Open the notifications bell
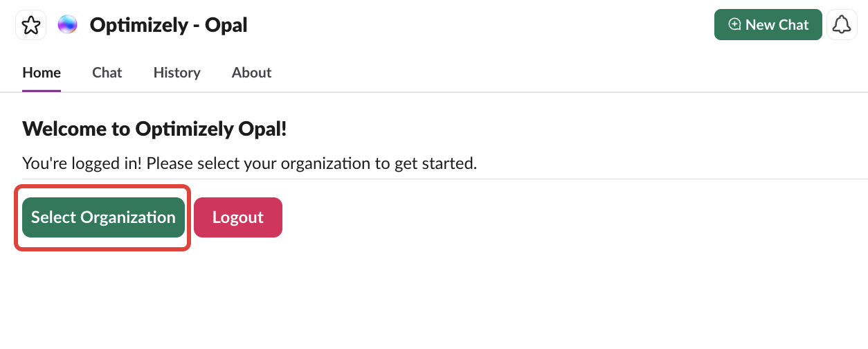The width and height of the screenshot is (868, 349). pos(842,25)
